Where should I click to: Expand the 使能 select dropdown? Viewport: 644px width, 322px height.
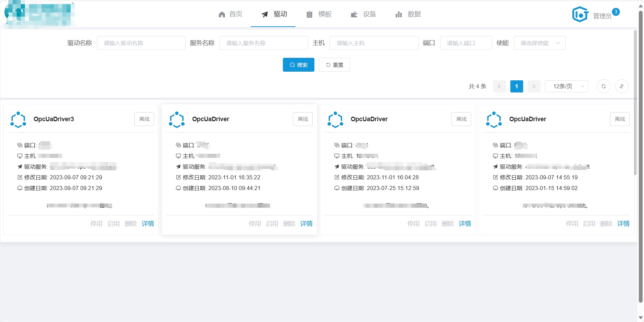pos(540,43)
